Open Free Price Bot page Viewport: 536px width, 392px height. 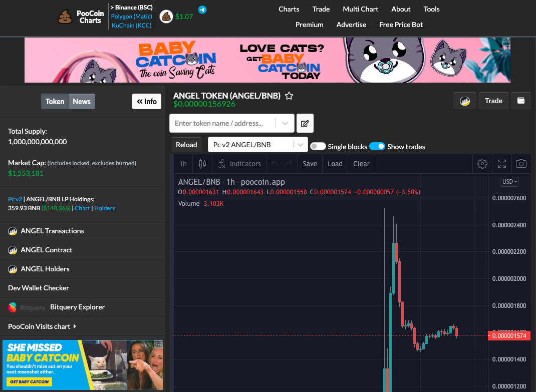tap(401, 25)
